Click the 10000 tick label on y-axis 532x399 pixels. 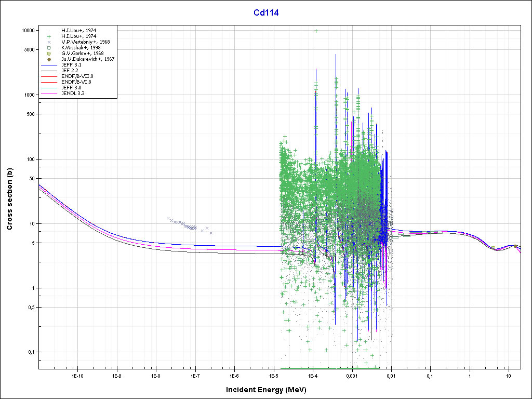tap(27, 31)
